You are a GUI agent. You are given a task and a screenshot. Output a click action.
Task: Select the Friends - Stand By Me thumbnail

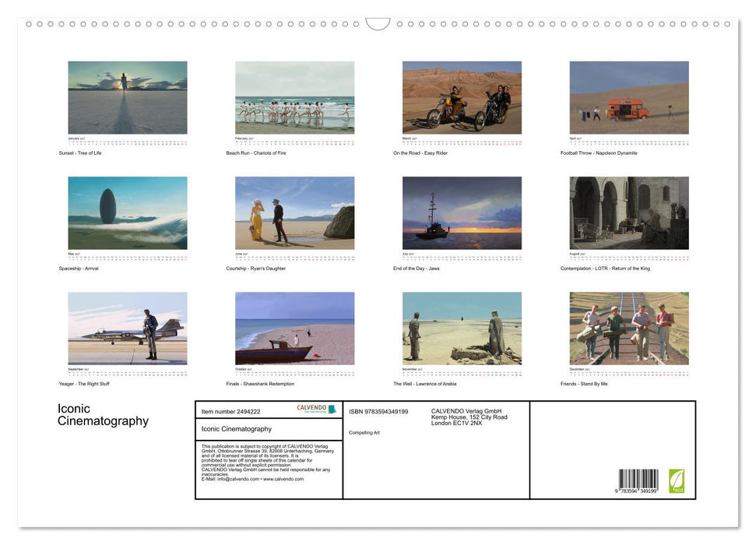click(x=629, y=329)
